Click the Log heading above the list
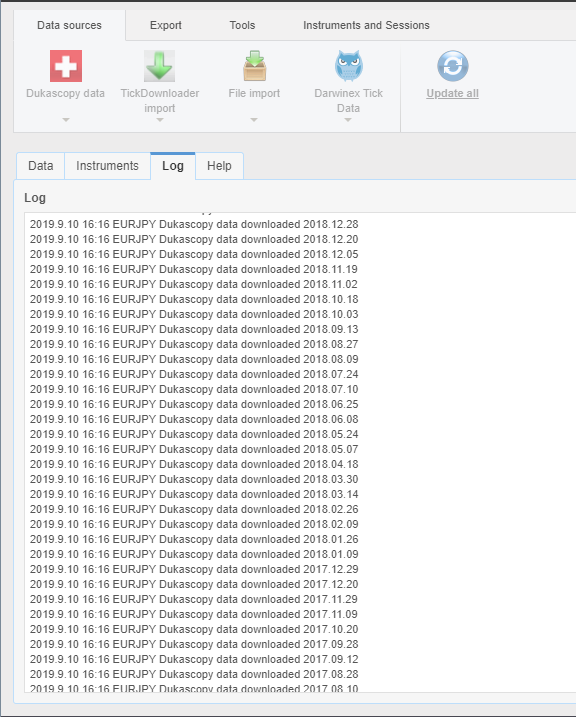This screenshot has width=576, height=717. click(35, 198)
